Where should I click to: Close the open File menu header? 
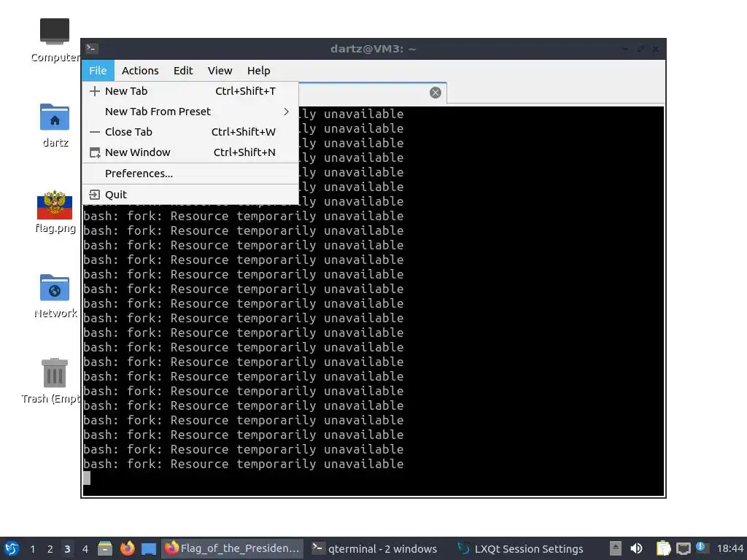98,71
